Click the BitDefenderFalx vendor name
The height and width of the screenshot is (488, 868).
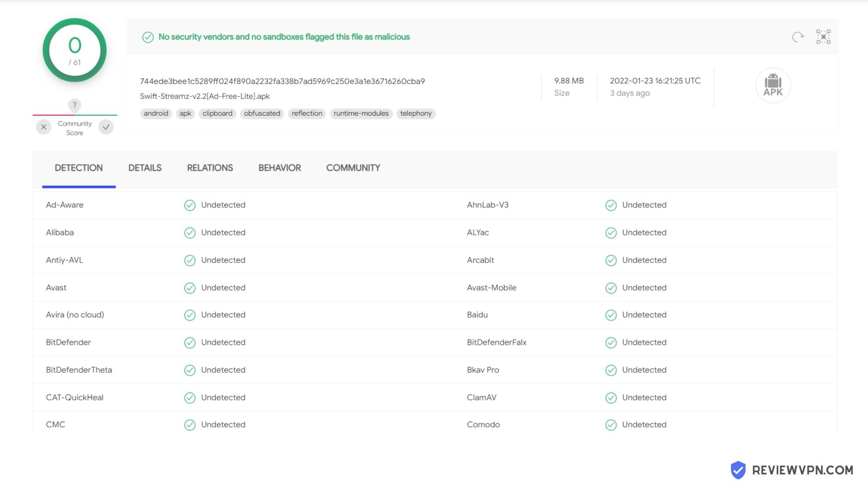point(497,343)
